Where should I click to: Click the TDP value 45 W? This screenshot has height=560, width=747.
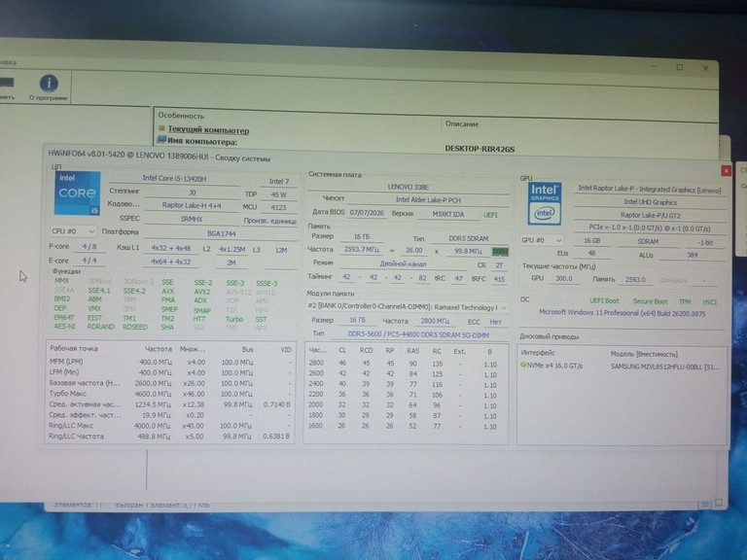tap(279, 194)
